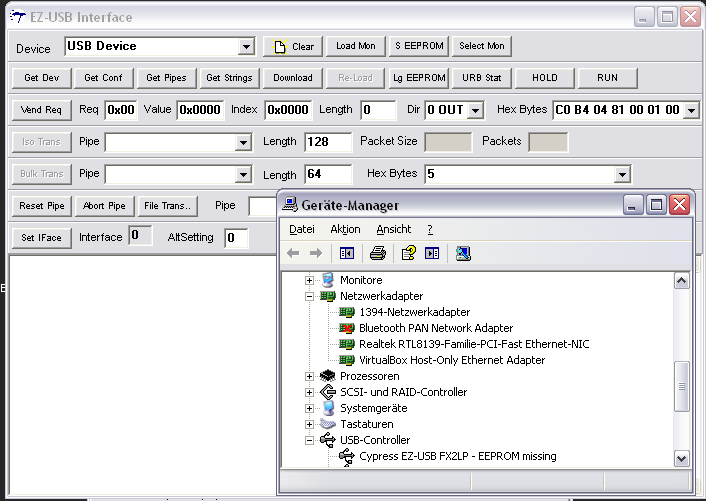The height and width of the screenshot is (501, 706).
Task: Click EZ-USB Interface title bar icon
Action: (18, 17)
